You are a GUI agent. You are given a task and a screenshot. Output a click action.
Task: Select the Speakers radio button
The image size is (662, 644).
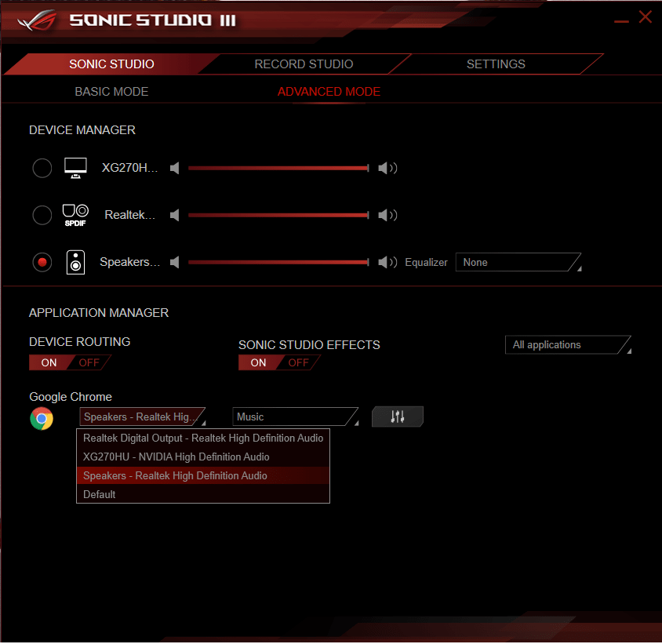(42, 262)
